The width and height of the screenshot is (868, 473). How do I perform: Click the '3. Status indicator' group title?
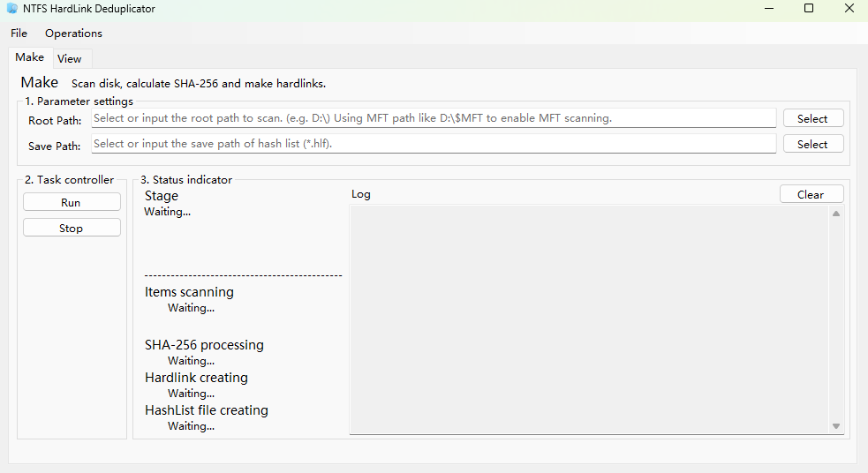click(186, 180)
